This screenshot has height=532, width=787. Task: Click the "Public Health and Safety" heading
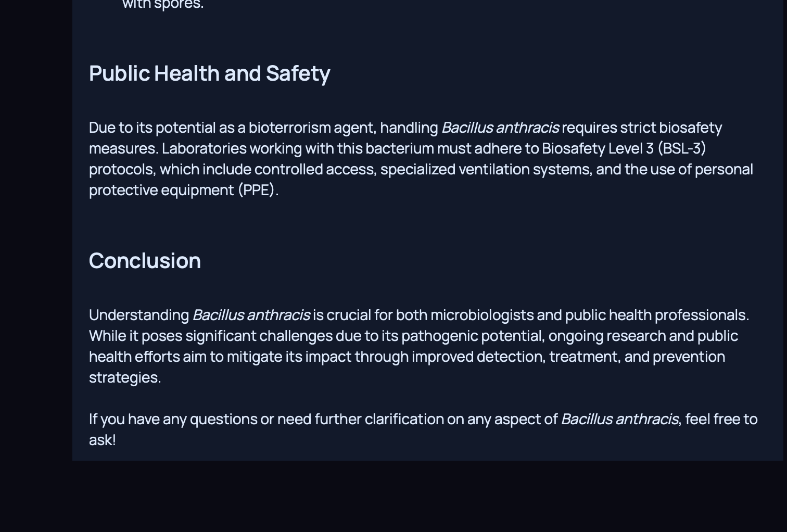coord(209,73)
